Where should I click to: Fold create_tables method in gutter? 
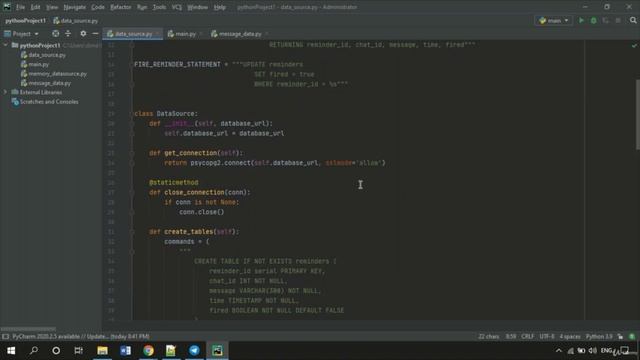[131, 232]
